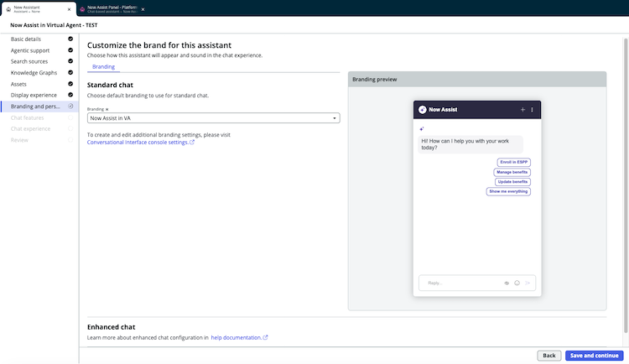Open the Branding dropdown Now Assist in VA
The height and width of the screenshot is (364, 629).
point(213,118)
